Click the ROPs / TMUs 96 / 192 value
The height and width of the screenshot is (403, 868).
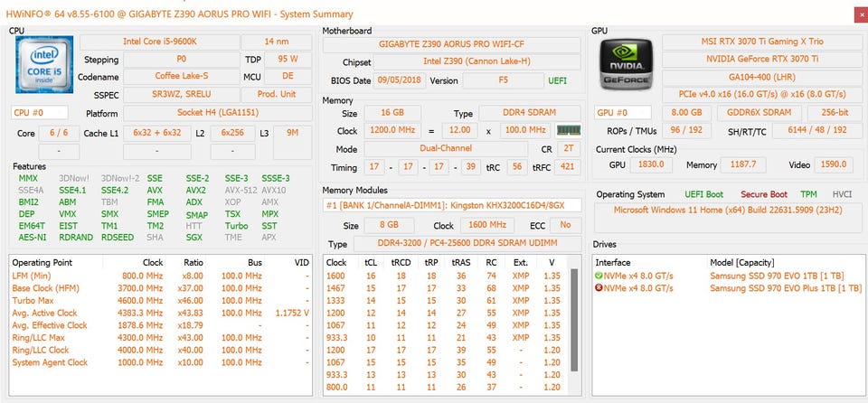click(x=687, y=131)
